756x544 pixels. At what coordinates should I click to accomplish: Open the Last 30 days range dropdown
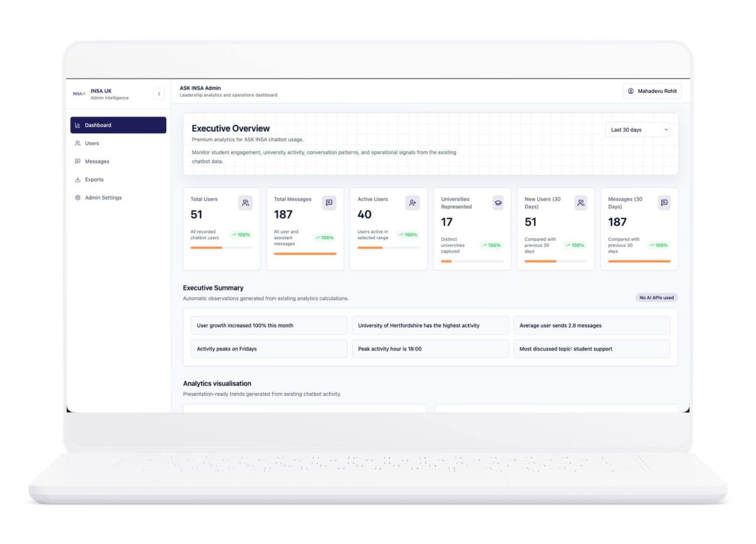pos(638,129)
